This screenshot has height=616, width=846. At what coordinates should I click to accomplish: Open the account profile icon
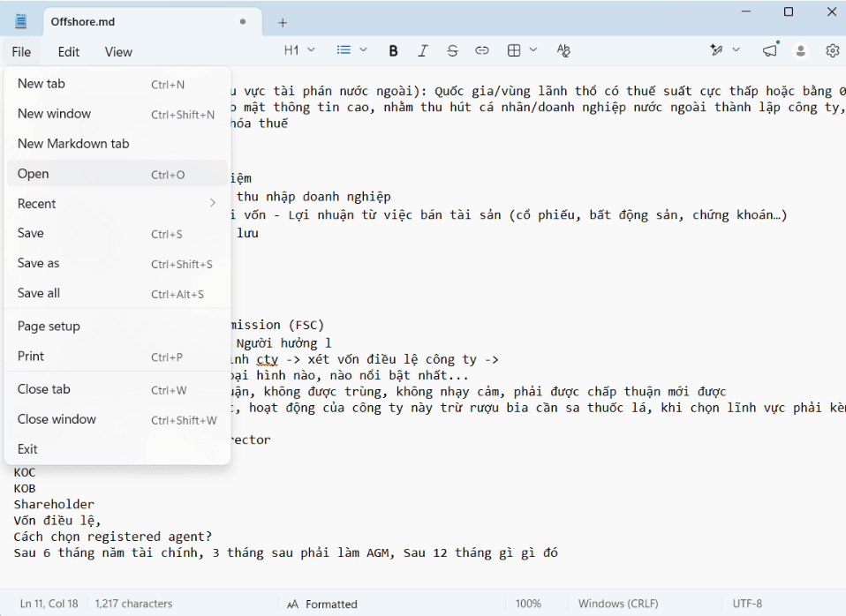tap(801, 50)
